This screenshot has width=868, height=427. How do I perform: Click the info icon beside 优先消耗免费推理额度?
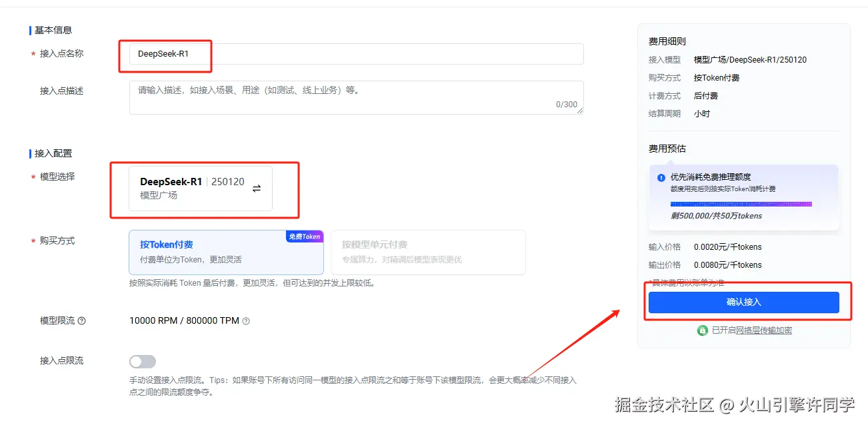pos(661,178)
